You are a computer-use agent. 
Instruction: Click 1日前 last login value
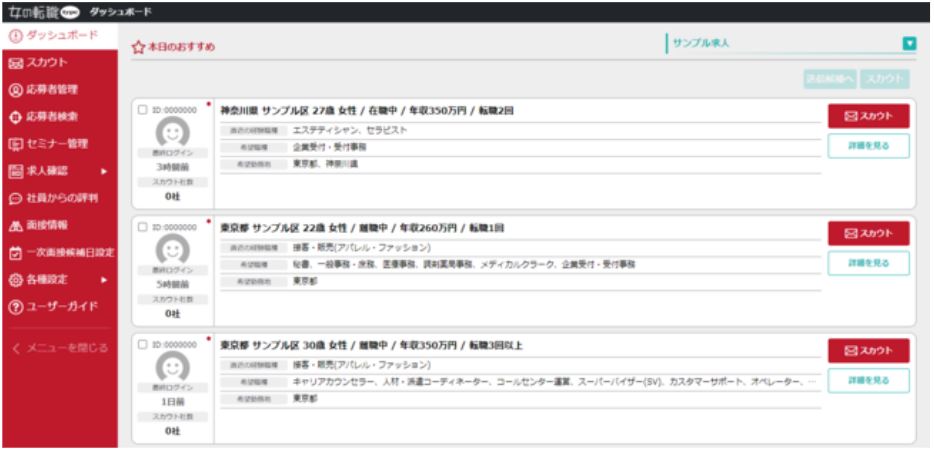coord(173,402)
